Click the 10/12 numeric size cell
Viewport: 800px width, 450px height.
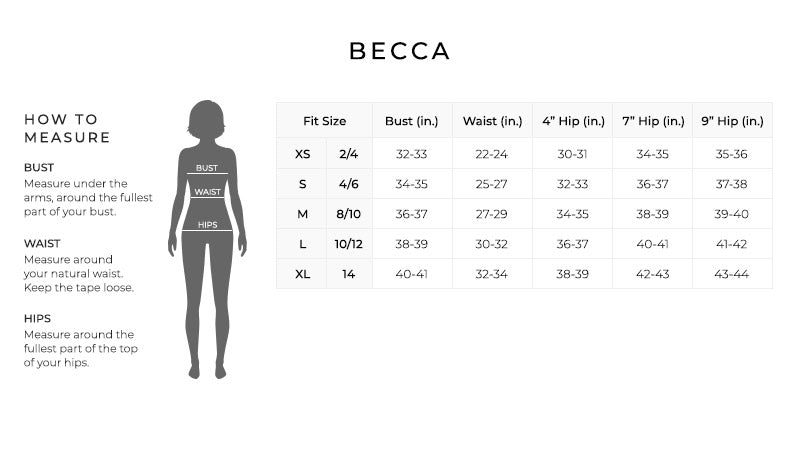tap(348, 244)
